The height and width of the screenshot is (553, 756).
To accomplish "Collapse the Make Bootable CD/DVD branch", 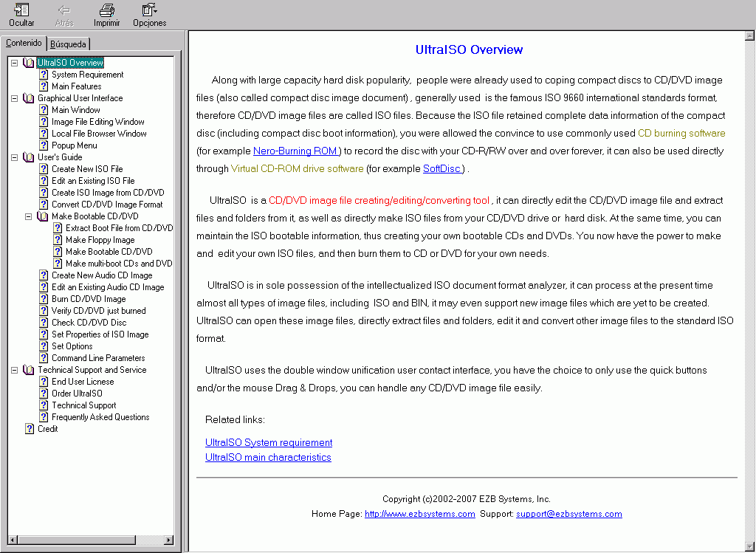I will 28,216.
